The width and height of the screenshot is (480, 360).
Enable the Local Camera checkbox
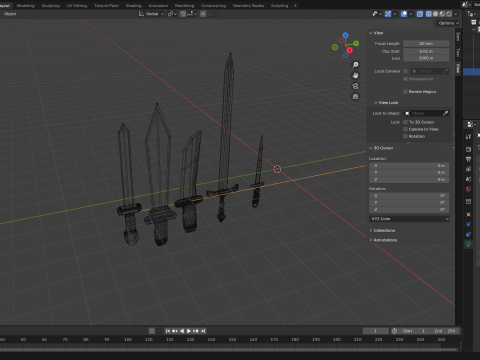(405, 71)
